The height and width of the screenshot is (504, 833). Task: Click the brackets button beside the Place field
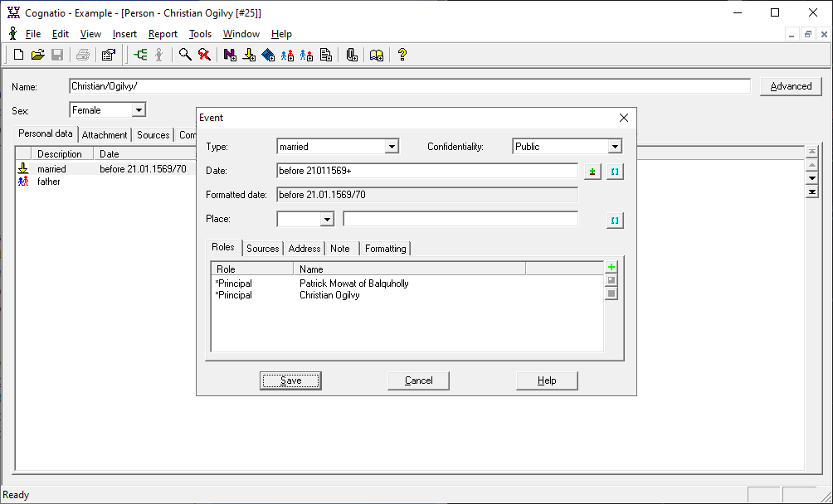point(615,220)
